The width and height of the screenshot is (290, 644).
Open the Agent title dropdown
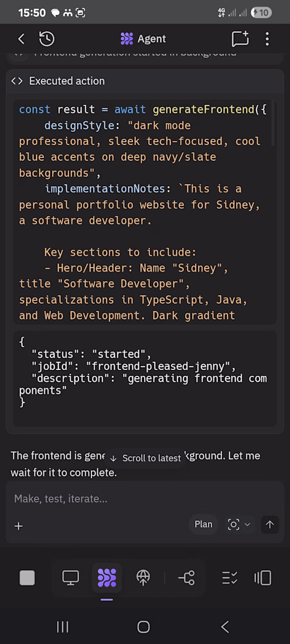click(144, 39)
